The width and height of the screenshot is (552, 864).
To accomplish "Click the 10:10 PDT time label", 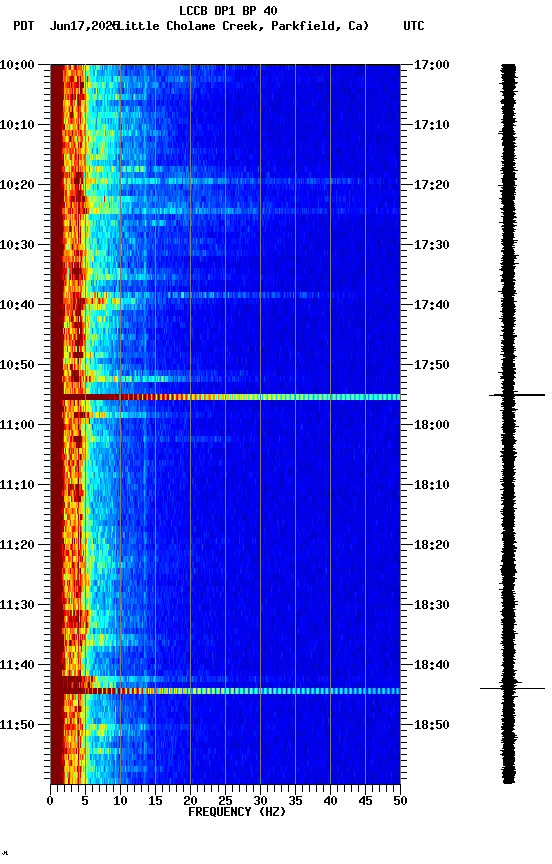I will coord(17,125).
